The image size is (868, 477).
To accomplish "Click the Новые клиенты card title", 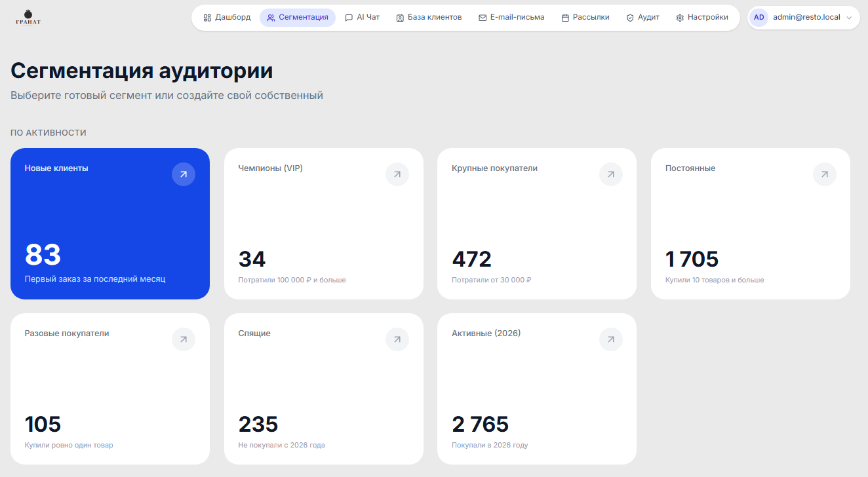I will 56,168.
